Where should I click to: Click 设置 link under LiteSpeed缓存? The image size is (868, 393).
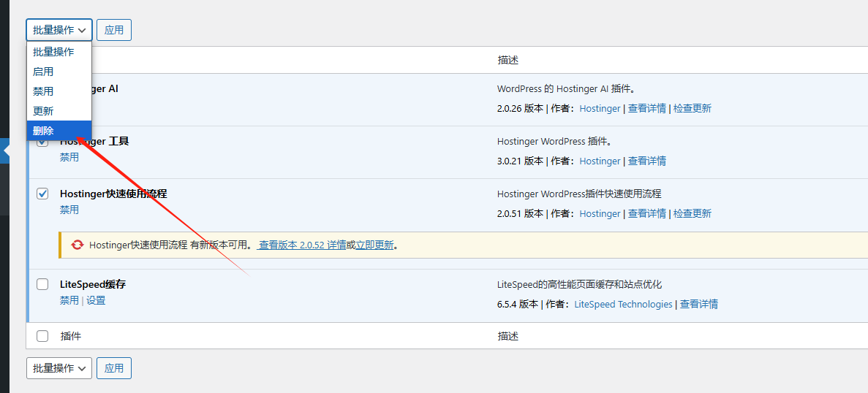coord(96,301)
